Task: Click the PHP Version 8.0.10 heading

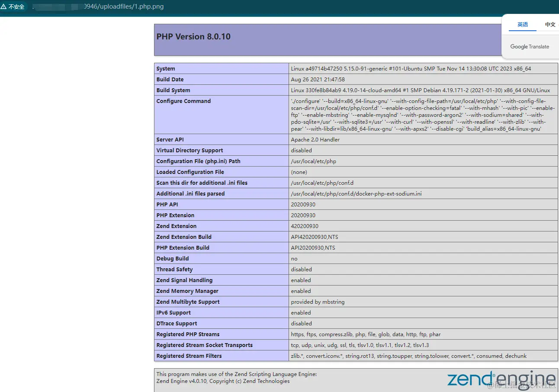Action: pos(193,37)
